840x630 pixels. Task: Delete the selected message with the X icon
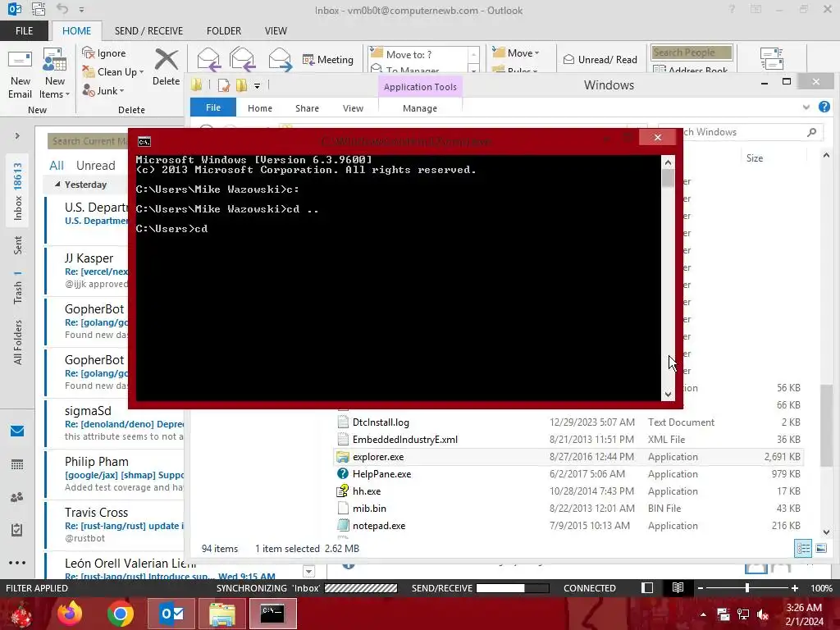pos(166,67)
